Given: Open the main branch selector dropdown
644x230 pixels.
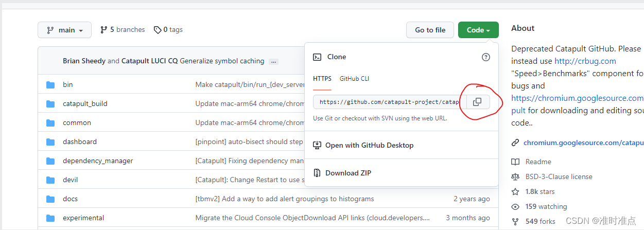Looking at the screenshot, I should 64,30.
